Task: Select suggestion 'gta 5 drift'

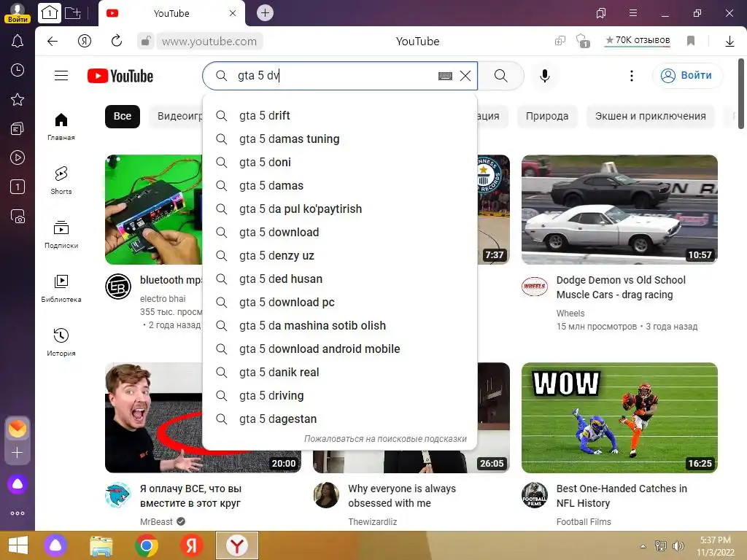Action: click(340, 116)
